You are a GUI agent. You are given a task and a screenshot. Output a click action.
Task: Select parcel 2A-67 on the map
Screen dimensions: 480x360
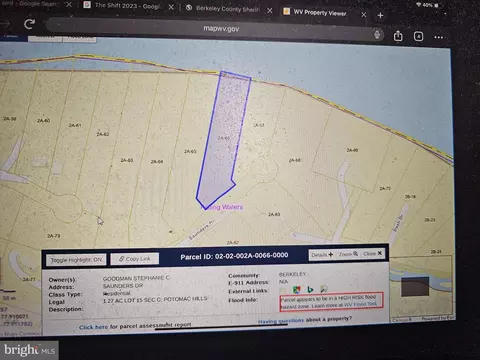point(259,125)
